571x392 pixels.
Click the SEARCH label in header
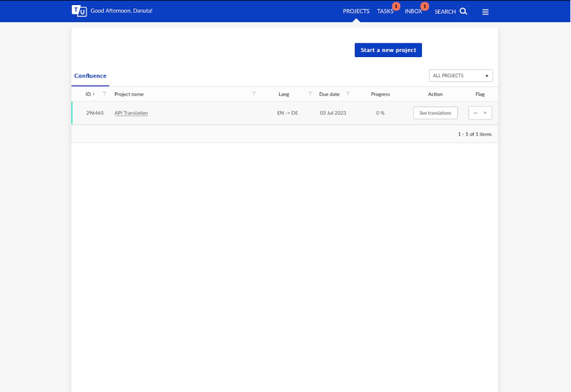445,12
